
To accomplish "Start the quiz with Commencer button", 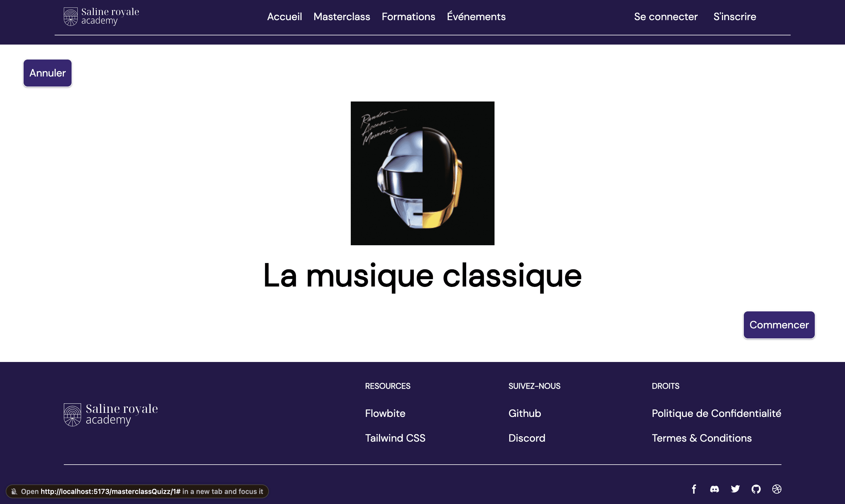I will click(x=779, y=325).
